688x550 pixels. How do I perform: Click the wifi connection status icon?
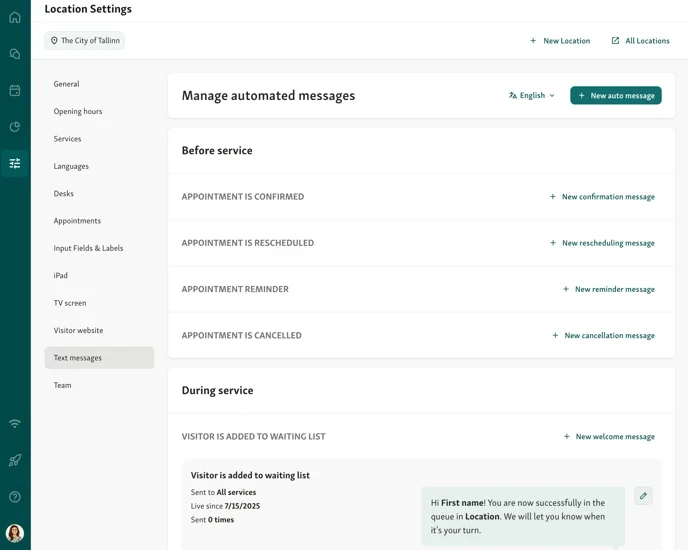(x=15, y=424)
